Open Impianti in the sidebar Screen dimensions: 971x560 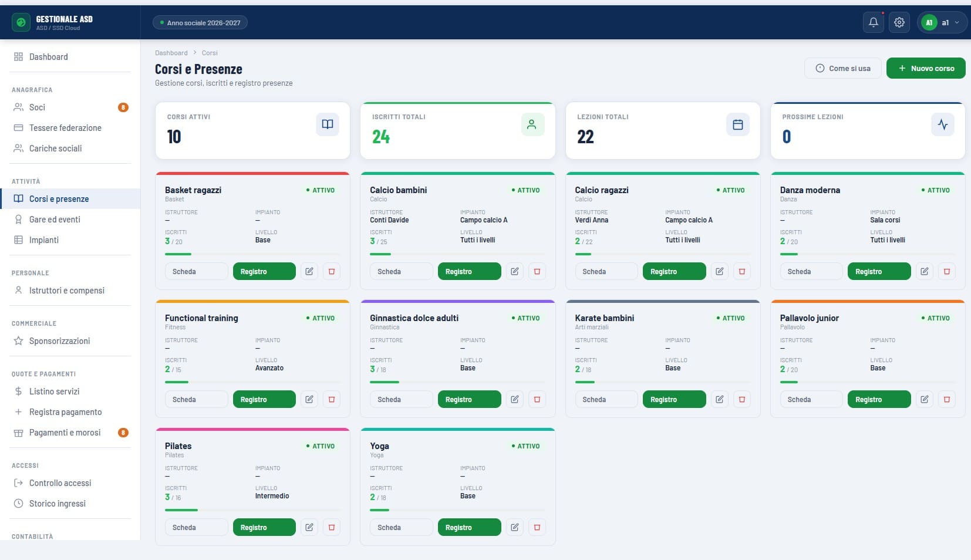[70, 240]
